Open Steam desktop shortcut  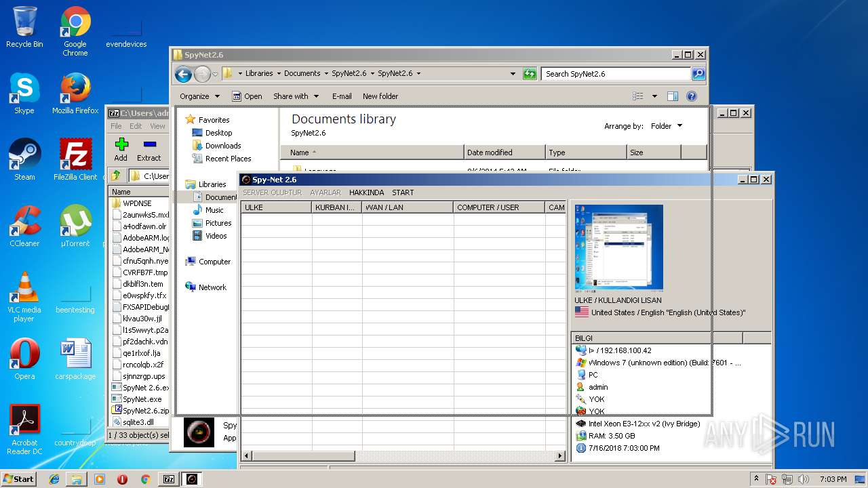(24, 160)
